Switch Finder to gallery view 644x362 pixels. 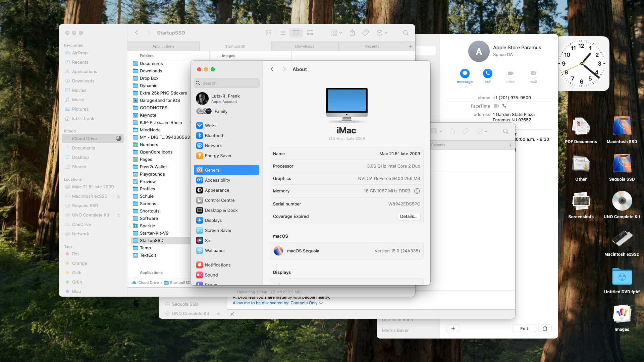click(310, 33)
